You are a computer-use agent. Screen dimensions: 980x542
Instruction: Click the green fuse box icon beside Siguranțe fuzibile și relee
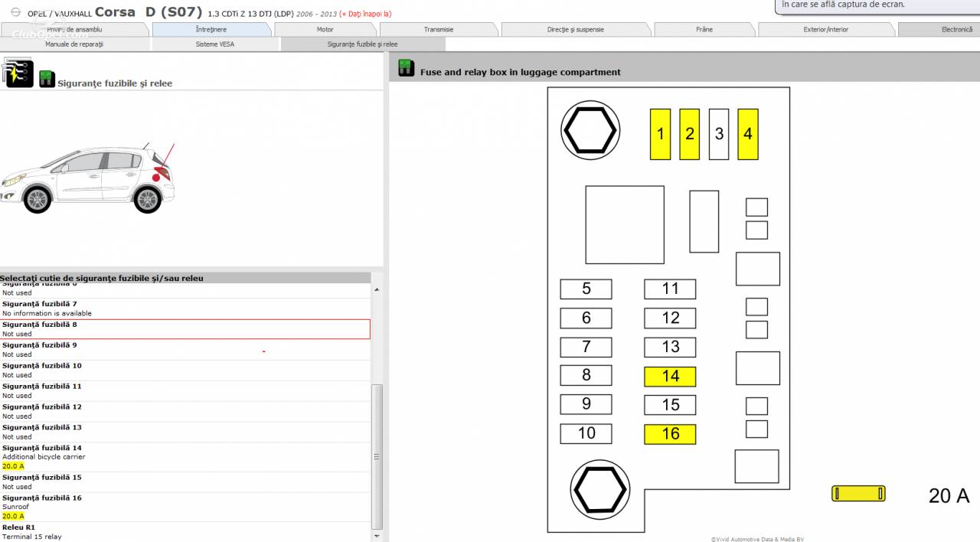(47, 78)
